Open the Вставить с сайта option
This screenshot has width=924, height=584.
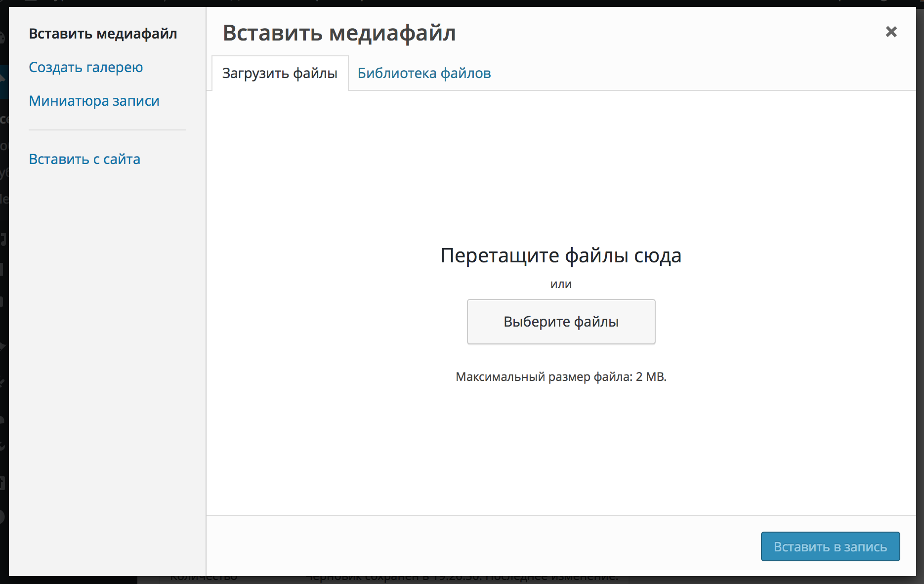click(84, 159)
